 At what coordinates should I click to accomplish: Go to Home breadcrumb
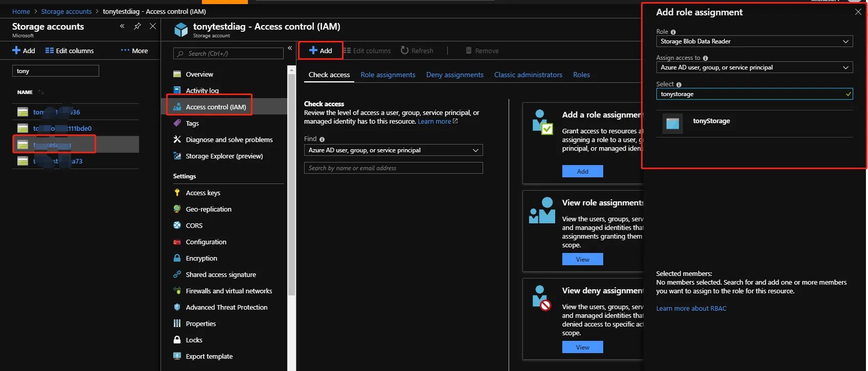21,11
